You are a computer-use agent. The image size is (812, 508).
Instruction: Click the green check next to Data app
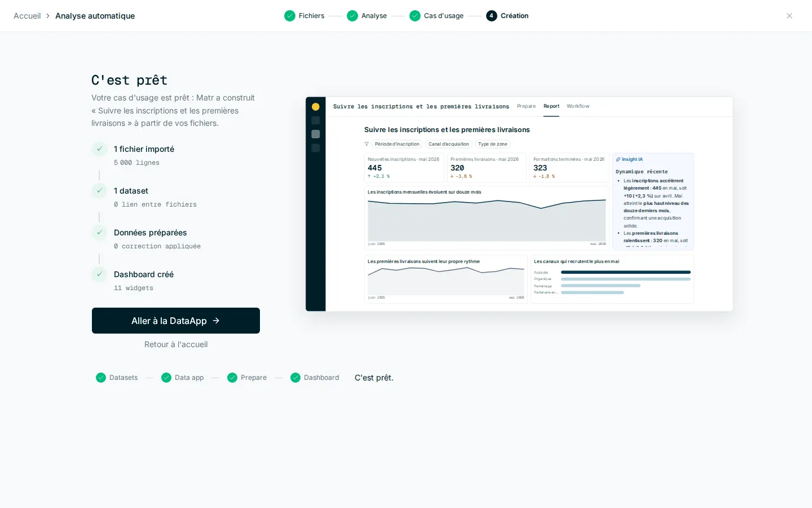point(166,378)
